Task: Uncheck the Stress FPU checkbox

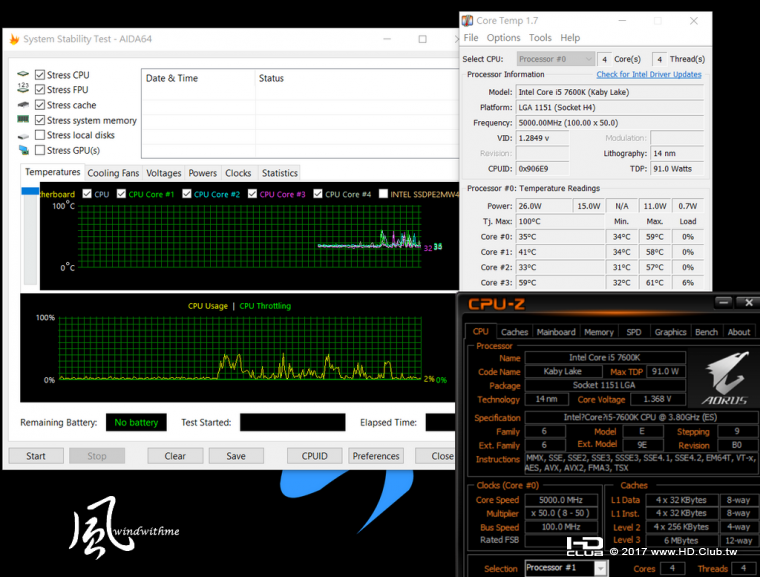Action: (40, 90)
